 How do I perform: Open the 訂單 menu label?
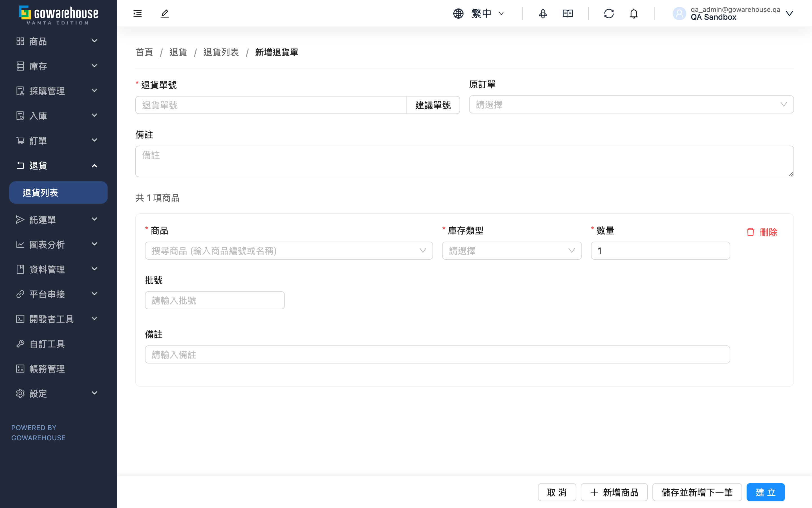(38, 141)
